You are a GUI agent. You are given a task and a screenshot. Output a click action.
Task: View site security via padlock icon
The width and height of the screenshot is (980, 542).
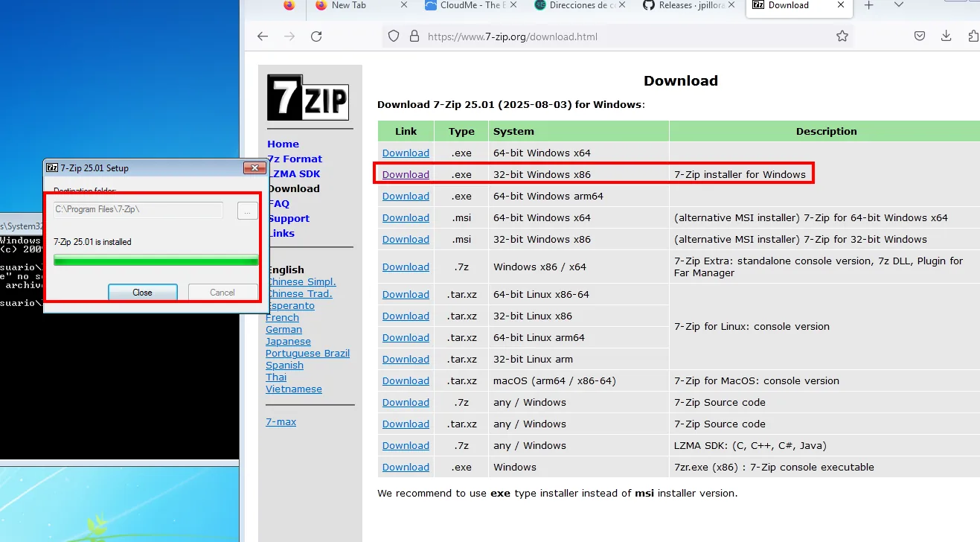point(414,36)
